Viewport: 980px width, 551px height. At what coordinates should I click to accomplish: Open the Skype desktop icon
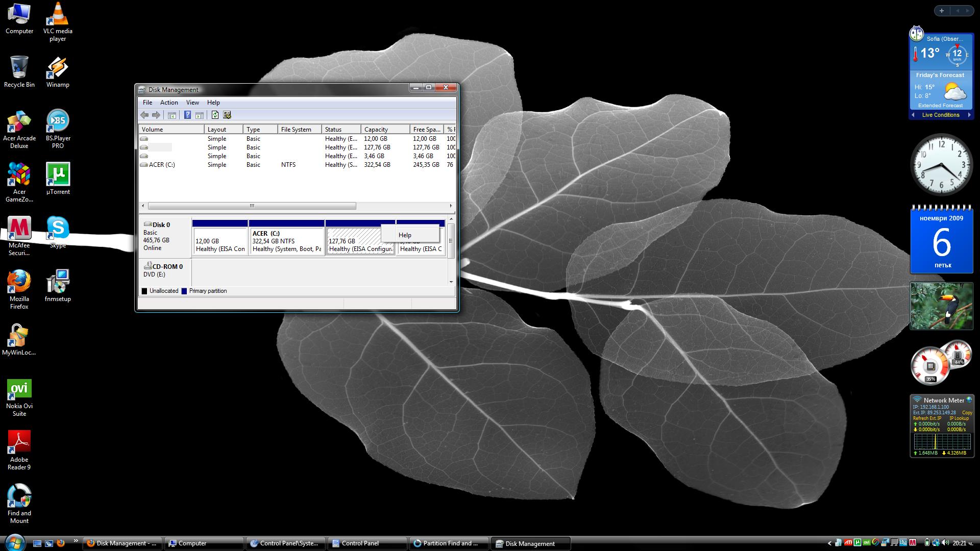point(58,233)
